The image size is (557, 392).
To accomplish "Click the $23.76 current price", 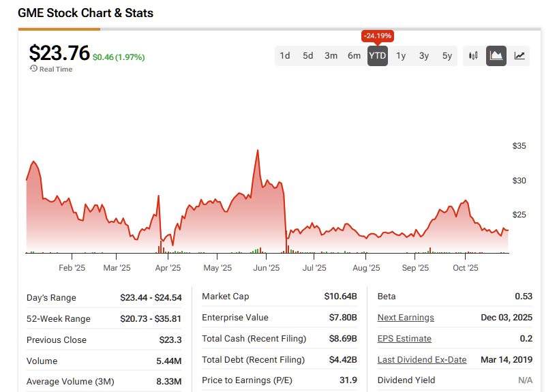I will pyautogui.click(x=59, y=53).
